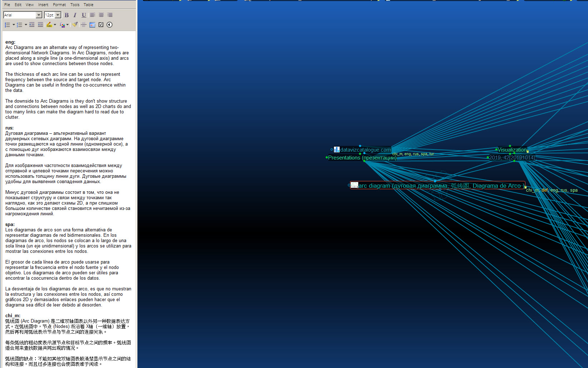Open the 12pt font size dropdown
Image resolution: width=588 pixels, height=368 pixels.
pyautogui.click(x=57, y=15)
